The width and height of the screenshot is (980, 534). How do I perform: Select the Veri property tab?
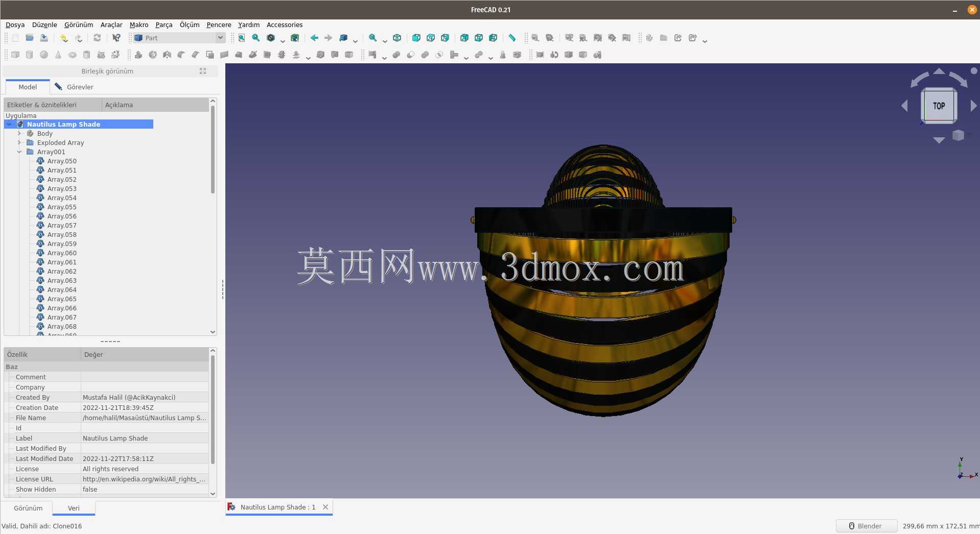click(x=74, y=508)
